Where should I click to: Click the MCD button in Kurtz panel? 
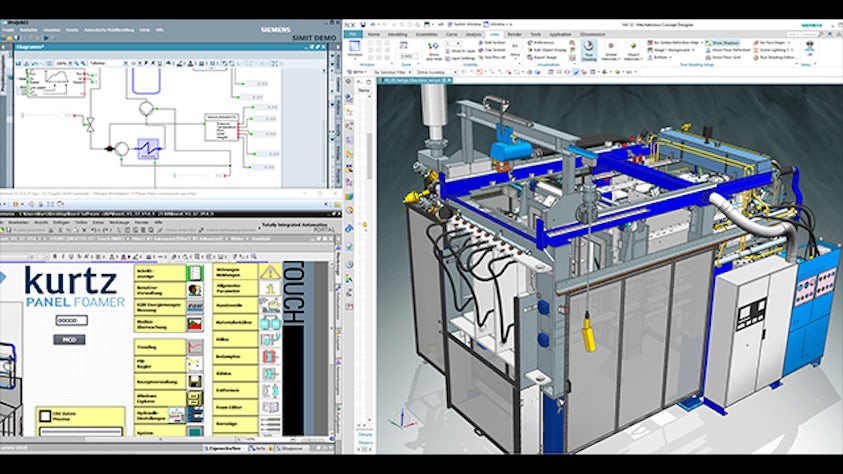click(x=69, y=340)
